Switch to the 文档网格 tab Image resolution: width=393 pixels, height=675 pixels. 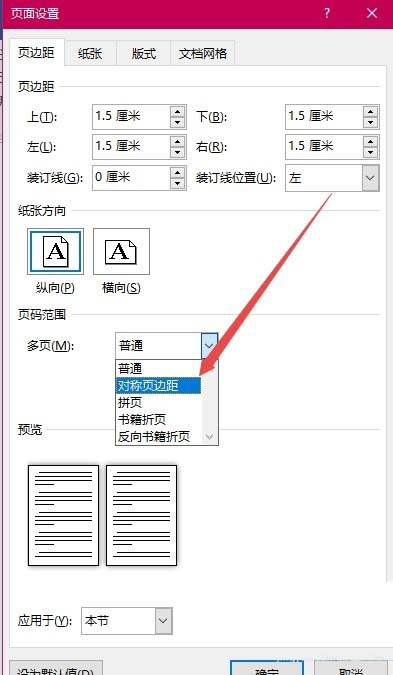tap(203, 53)
